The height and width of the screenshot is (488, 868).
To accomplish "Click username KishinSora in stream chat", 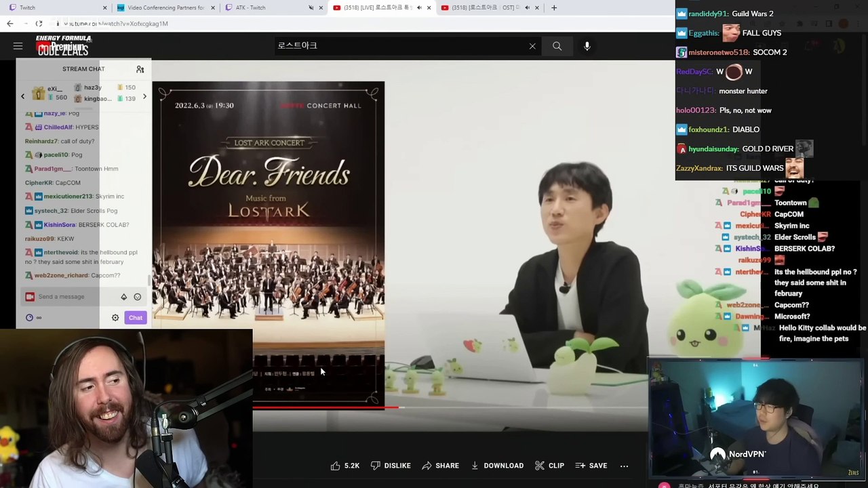I will [60, 225].
